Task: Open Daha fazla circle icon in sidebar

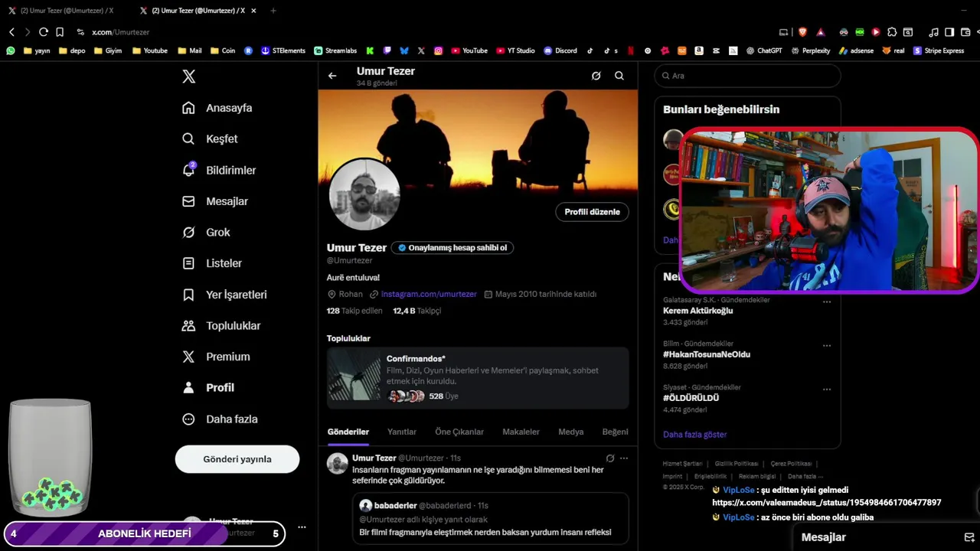Action: (188, 419)
